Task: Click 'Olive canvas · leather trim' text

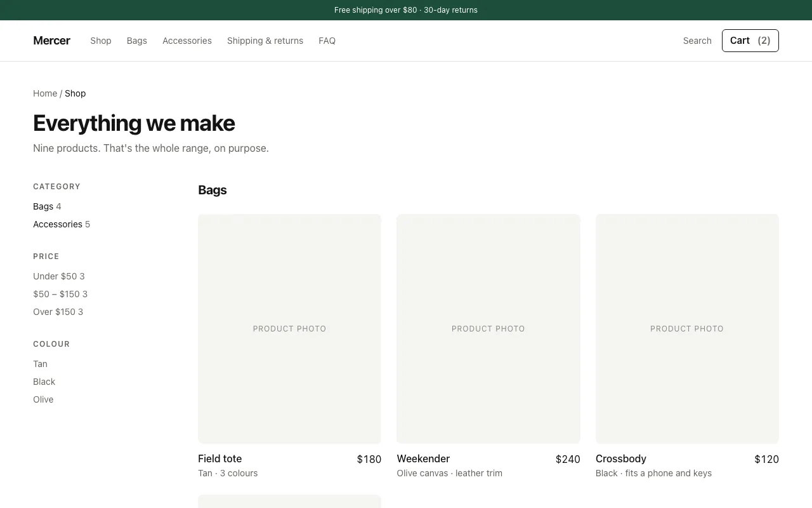Action: point(450,473)
